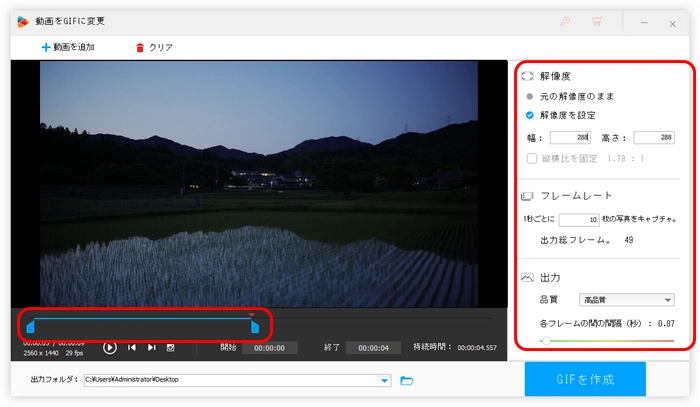Click the snapshot icon beside the frame controls
The image size is (700, 407).
pyautogui.click(x=171, y=347)
